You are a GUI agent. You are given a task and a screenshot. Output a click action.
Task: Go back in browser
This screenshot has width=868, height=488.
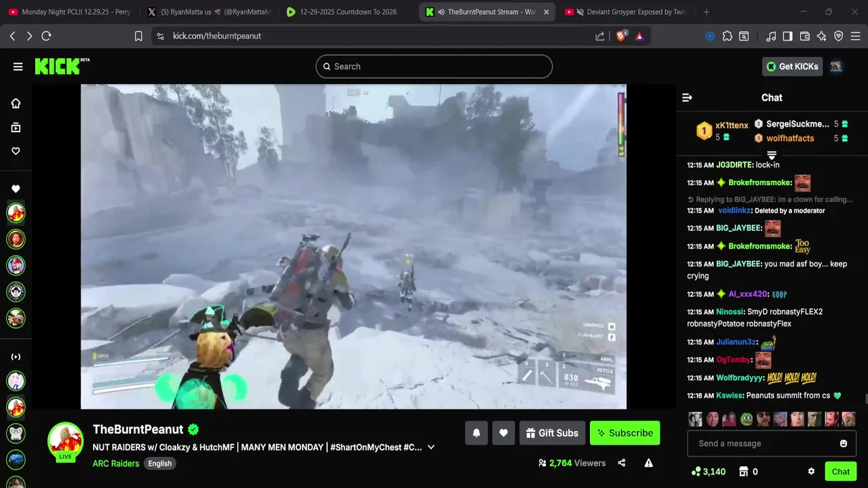coord(12,36)
